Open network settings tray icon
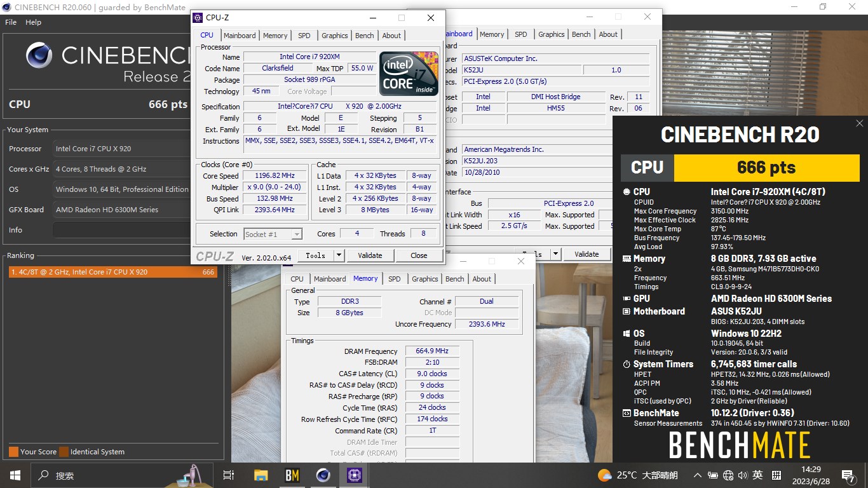The height and width of the screenshot is (488, 868). [728, 475]
